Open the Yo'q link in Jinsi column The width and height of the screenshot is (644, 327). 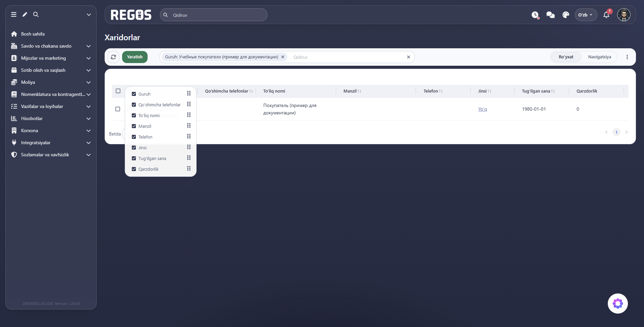click(482, 109)
